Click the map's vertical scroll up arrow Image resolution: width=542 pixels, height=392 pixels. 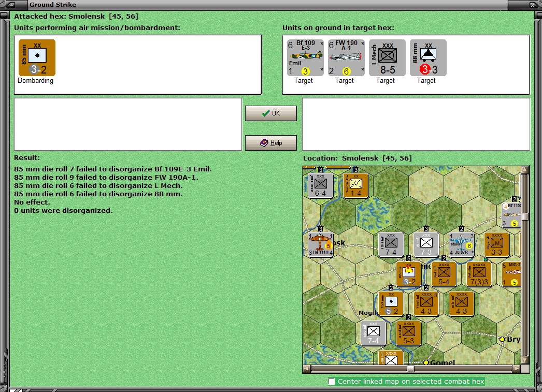point(525,169)
